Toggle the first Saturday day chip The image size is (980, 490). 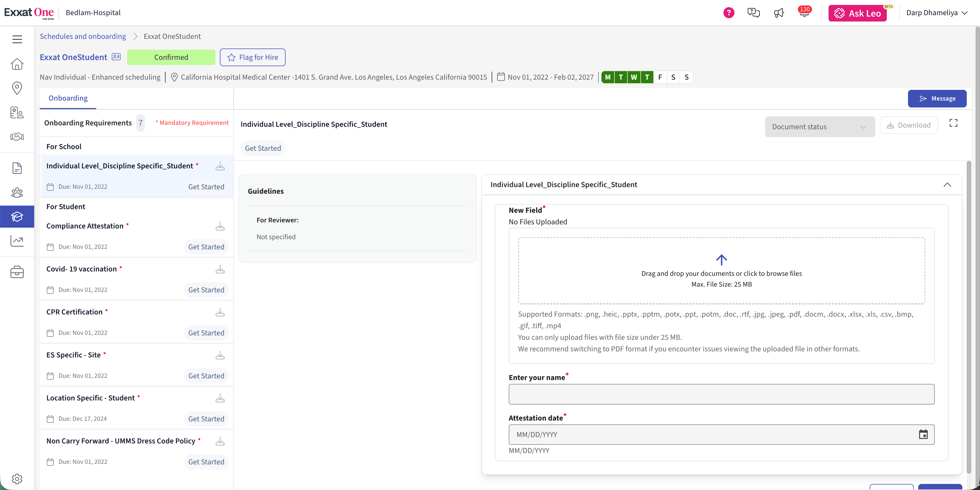tap(673, 77)
